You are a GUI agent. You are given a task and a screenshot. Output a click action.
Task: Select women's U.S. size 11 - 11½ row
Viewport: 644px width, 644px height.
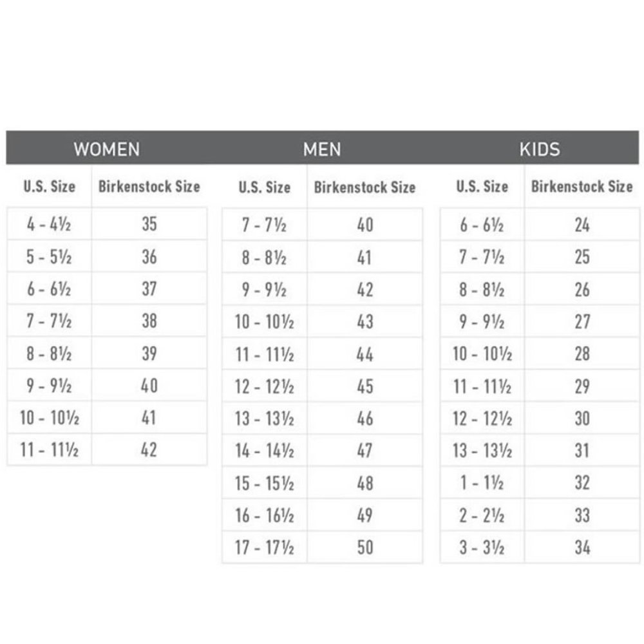pos(107,450)
